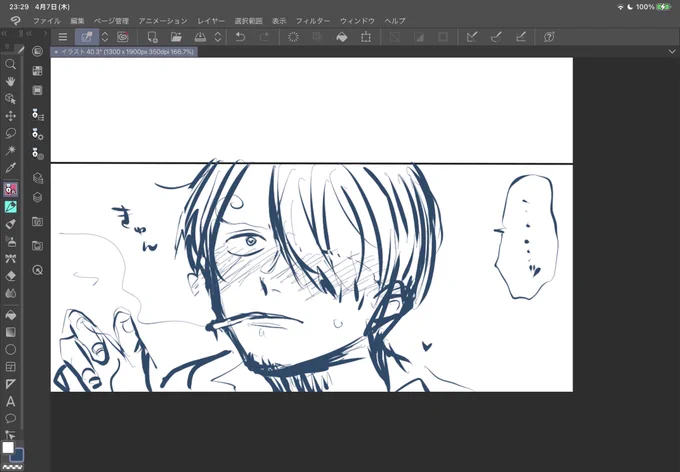Viewport: 680px width, 472px height.
Task: Select the Blend tool
Action: pos(10,294)
